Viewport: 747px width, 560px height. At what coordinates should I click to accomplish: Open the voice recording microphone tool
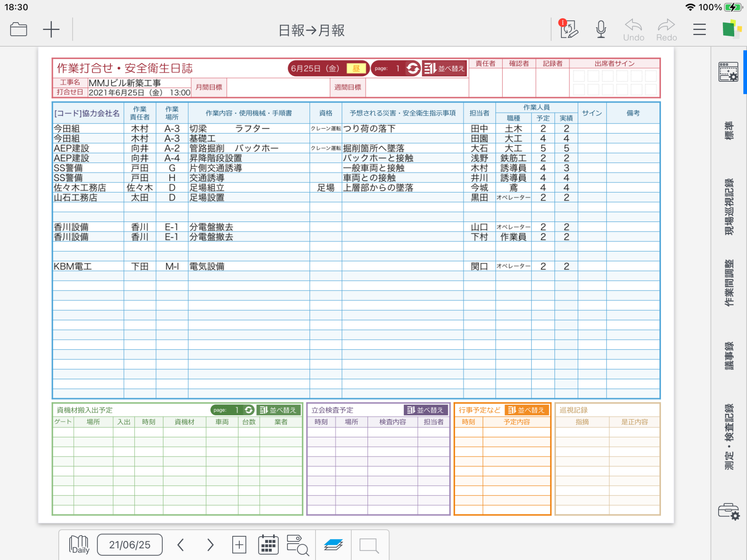(600, 29)
